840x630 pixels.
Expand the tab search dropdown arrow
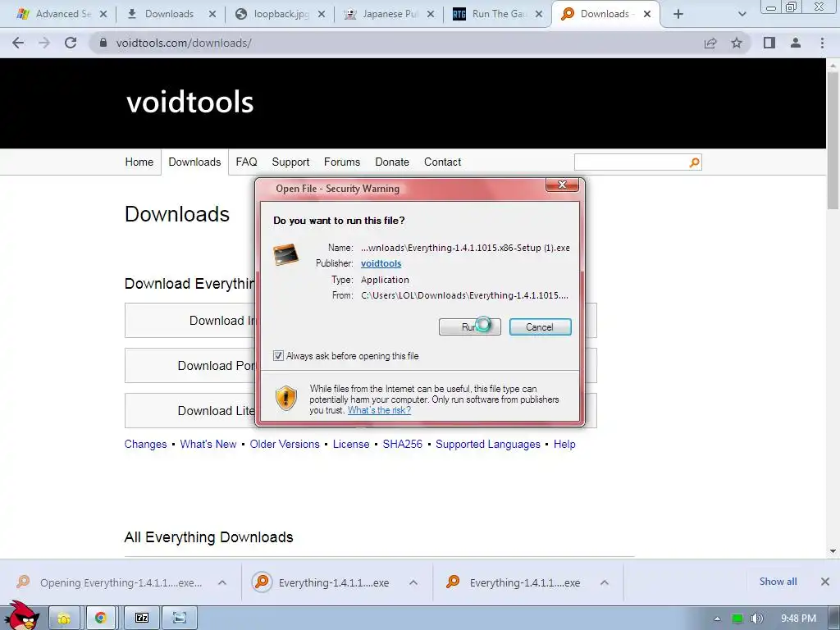pos(742,14)
